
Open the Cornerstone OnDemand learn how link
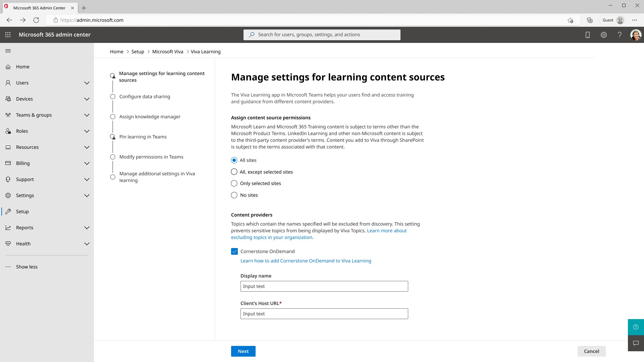pos(306,261)
